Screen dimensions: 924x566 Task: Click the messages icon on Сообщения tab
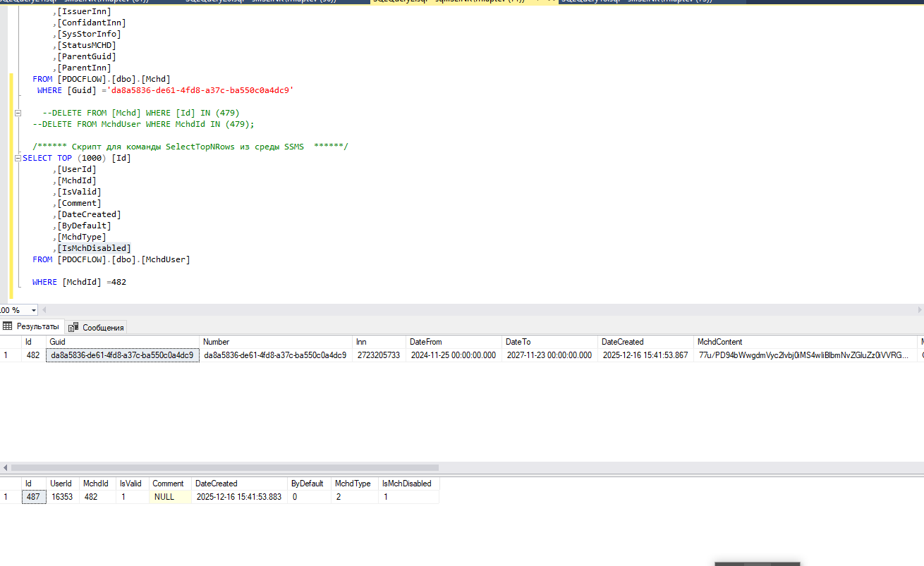(73, 327)
